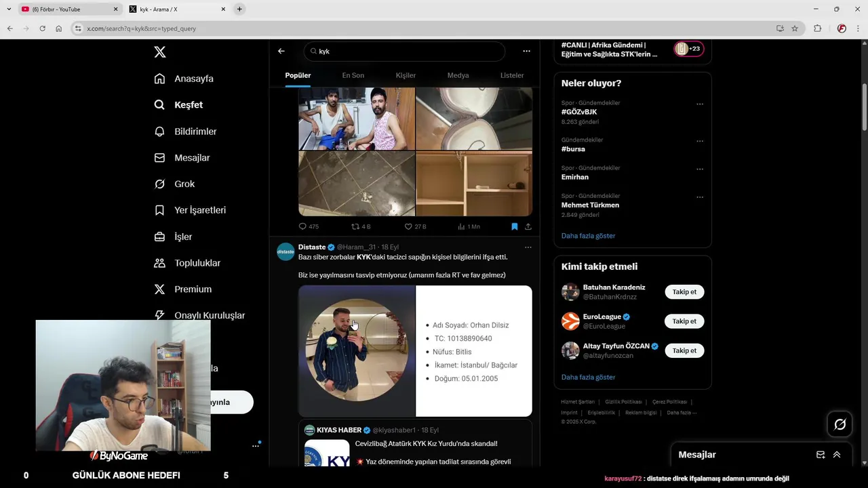Switch to Kişiler tab
The image size is (868, 488).
click(406, 75)
